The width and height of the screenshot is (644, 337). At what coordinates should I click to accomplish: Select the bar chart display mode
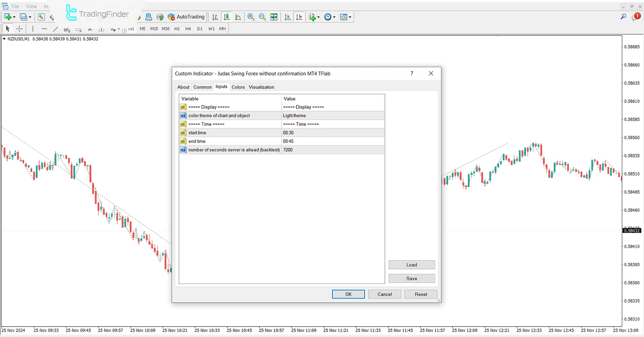click(x=215, y=17)
